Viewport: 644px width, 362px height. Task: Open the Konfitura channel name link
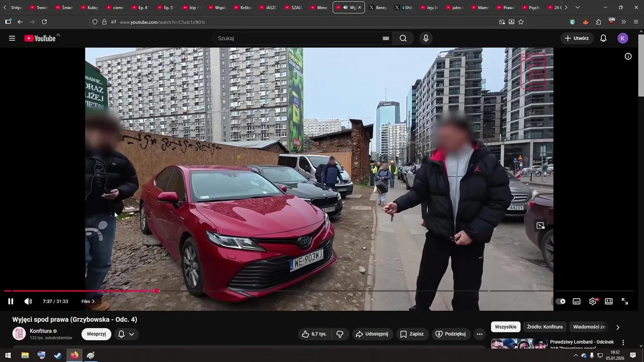point(41,331)
